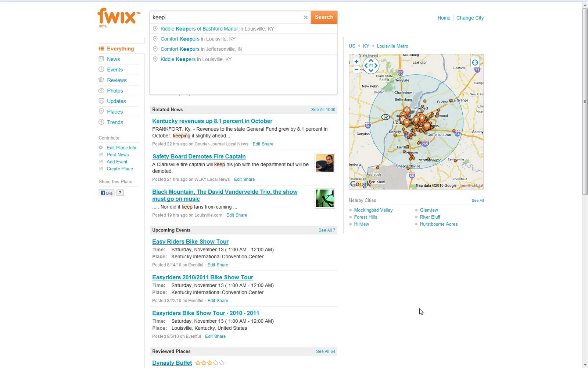588x368 pixels.
Task: Open Hurstbourne Acres nearby city
Action: [x=439, y=224]
